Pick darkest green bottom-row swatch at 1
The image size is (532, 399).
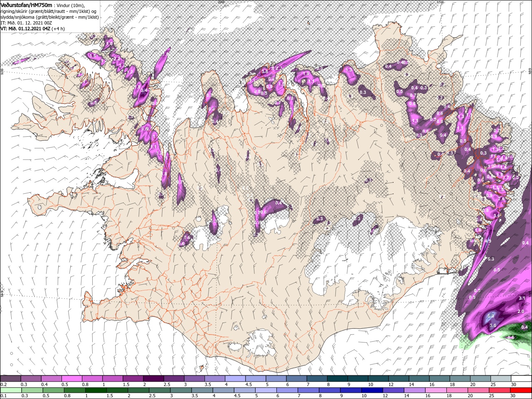96,390
